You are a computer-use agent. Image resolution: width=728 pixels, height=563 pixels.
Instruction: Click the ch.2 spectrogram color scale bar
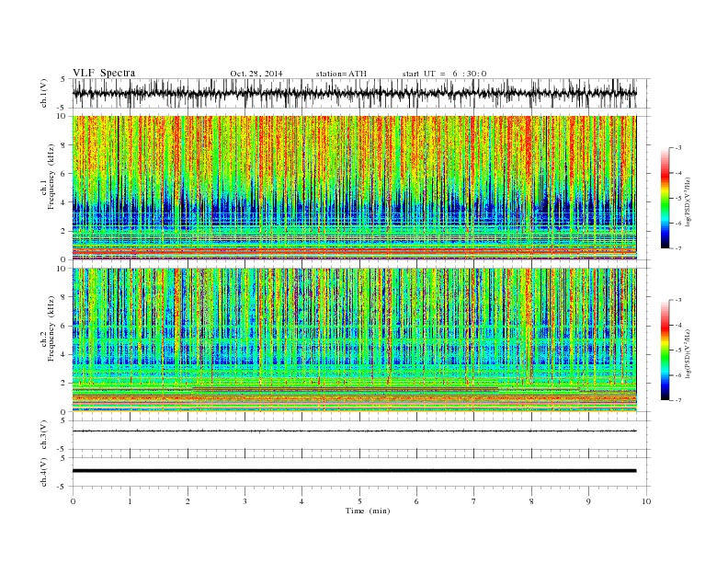pyautogui.click(x=665, y=350)
